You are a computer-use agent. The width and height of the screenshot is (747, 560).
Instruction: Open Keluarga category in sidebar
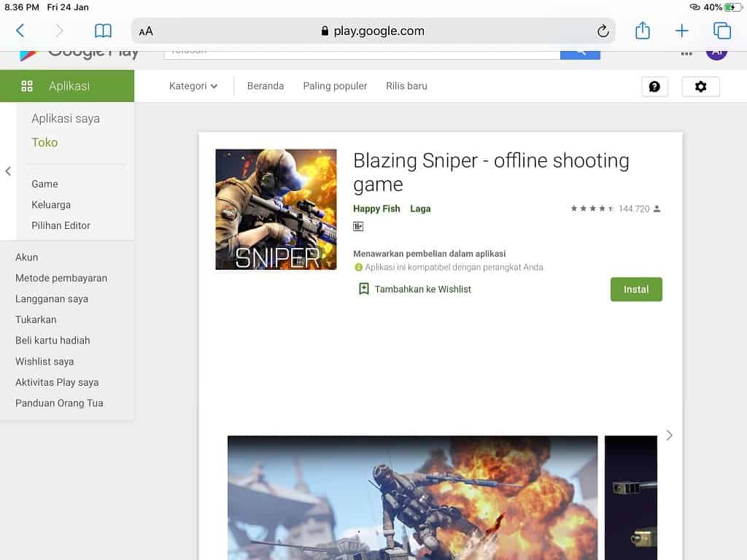[x=51, y=205]
